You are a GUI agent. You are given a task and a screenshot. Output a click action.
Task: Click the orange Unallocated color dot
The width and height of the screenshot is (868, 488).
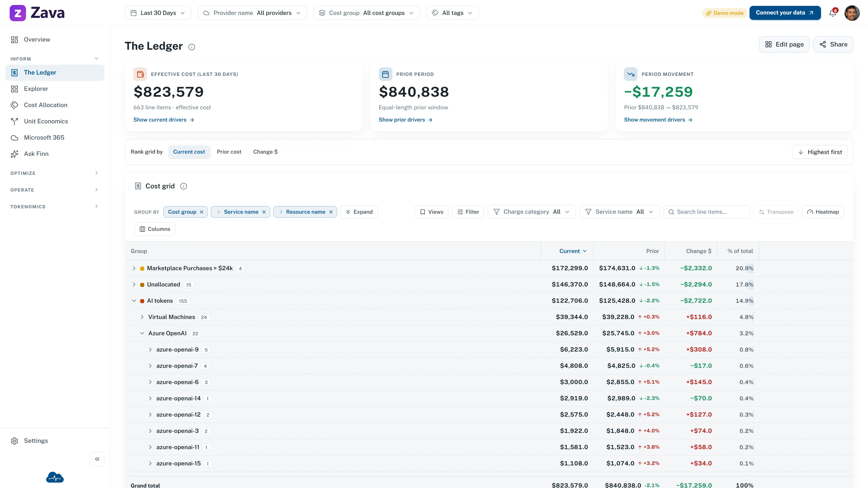[142, 285]
